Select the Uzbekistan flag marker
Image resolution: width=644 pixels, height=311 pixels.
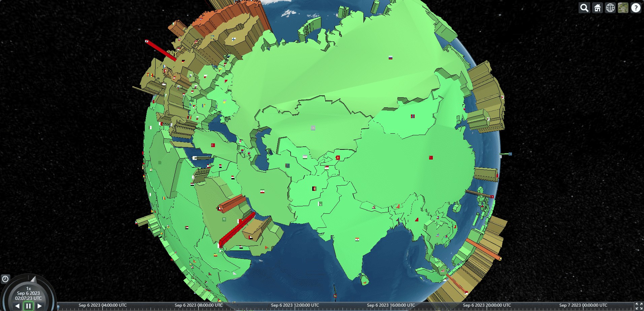(x=305, y=157)
